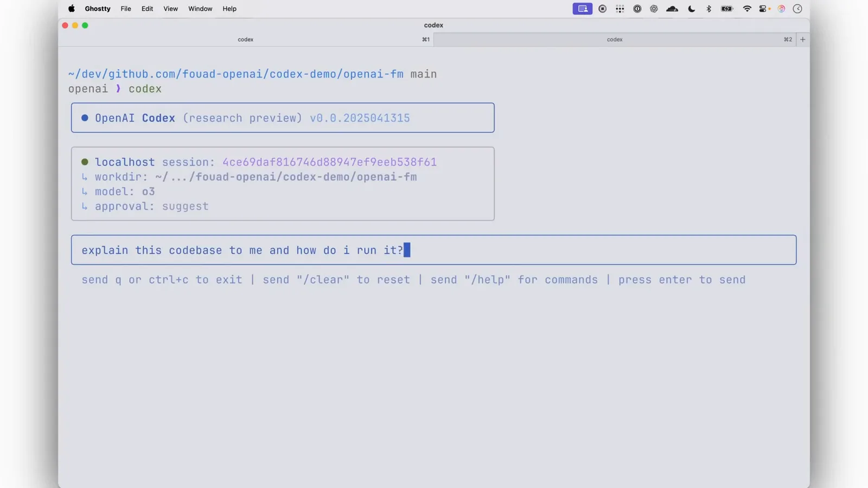Click the 'OpenAI Codex' header title
The width and height of the screenshot is (868, 488).
(x=135, y=118)
